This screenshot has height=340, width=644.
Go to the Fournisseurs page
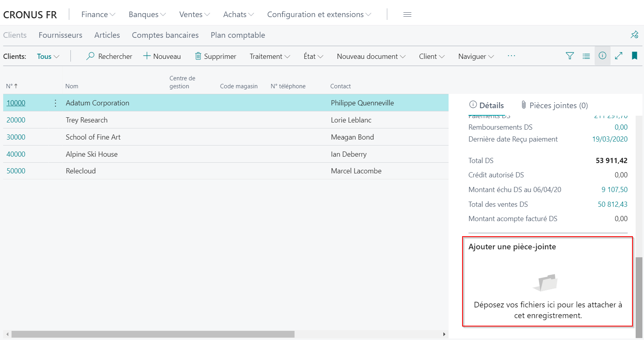pyautogui.click(x=60, y=35)
